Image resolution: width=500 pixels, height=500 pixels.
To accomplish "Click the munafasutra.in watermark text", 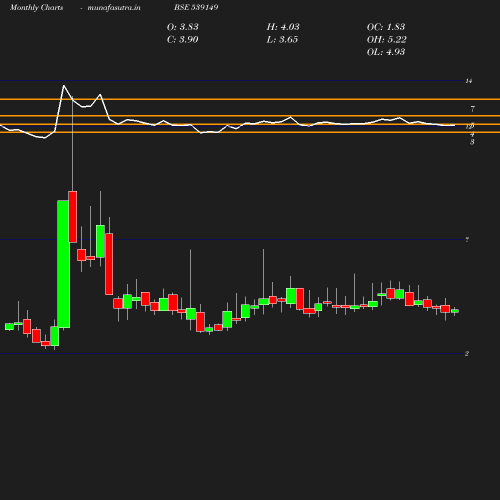I will [114, 8].
